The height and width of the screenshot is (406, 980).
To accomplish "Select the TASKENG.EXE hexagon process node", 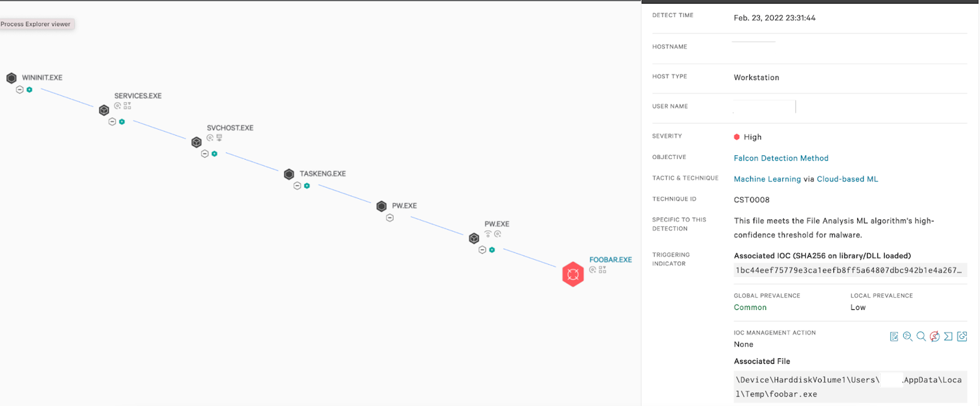I will [289, 174].
